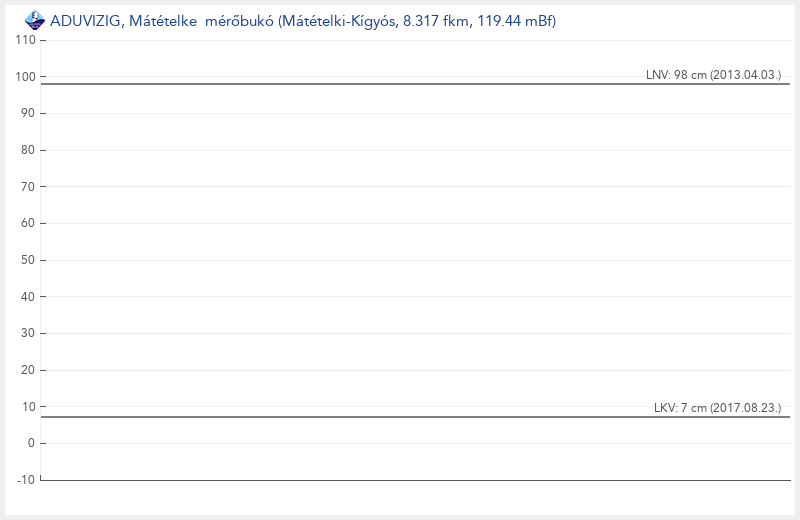Click the 20 y-axis label
This screenshot has height=520, width=800.
(x=29, y=370)
